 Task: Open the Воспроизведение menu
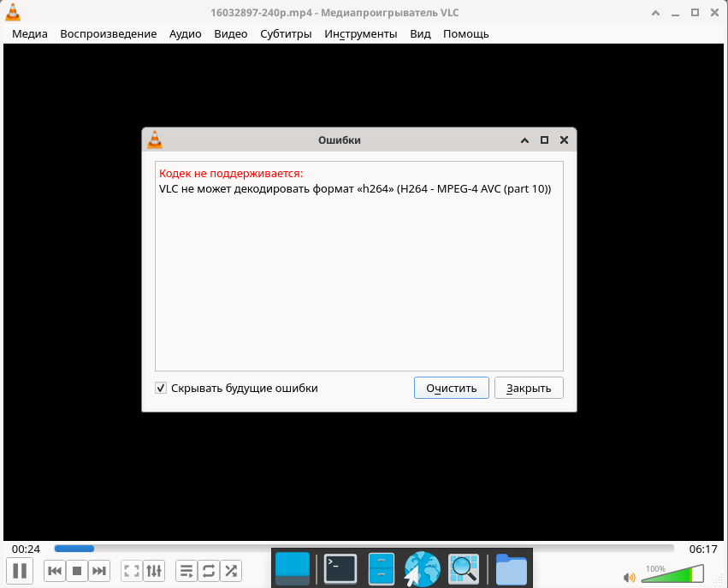click(108, 34)
